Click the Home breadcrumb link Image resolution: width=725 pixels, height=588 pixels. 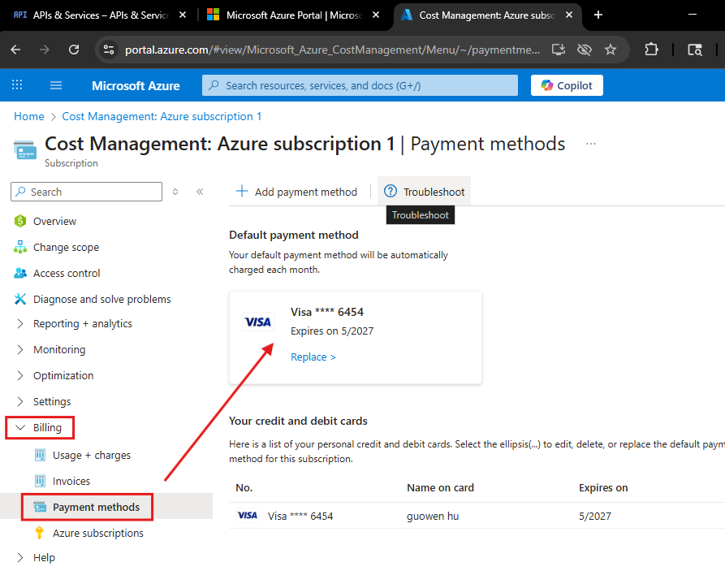tap(29, 117)
